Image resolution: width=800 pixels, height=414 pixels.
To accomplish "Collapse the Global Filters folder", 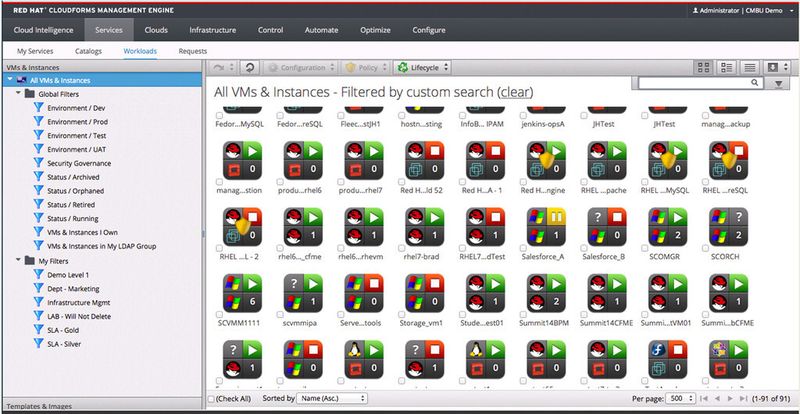I will click(x=18, y=94).
